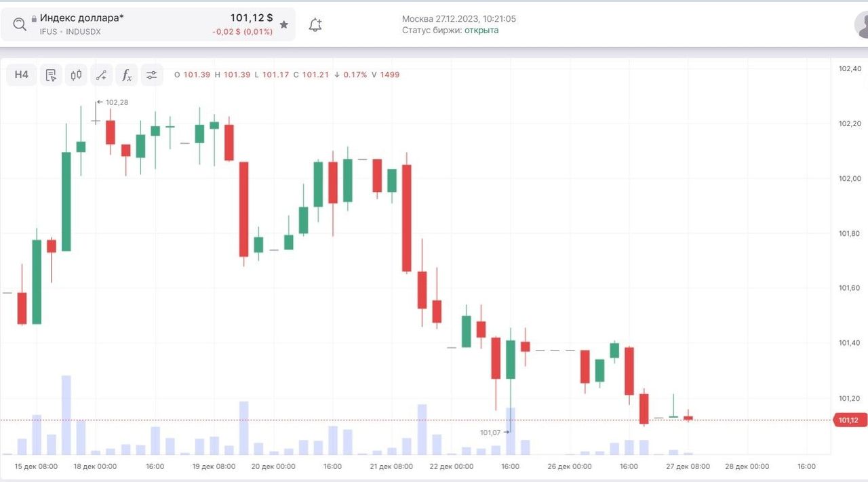Add a price alert with the bell icon
The image size is (868, 482).
point(315,25)
